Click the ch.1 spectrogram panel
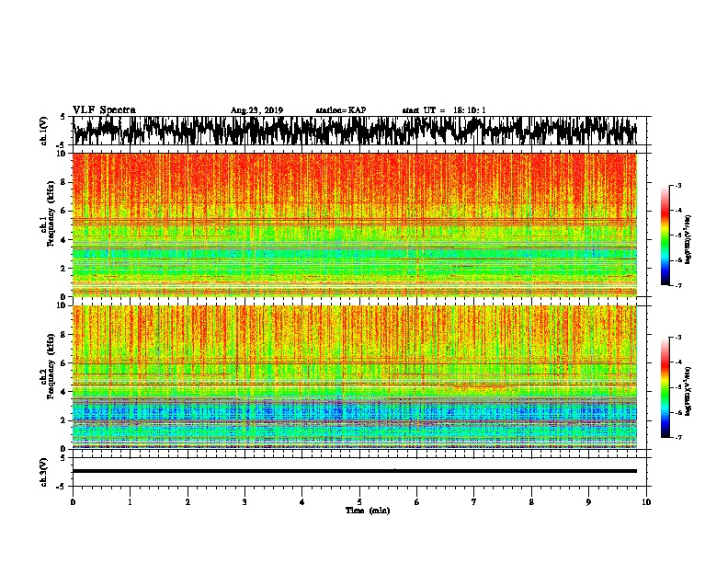Viewport: 728px width, 563px height. click(355, 224)
